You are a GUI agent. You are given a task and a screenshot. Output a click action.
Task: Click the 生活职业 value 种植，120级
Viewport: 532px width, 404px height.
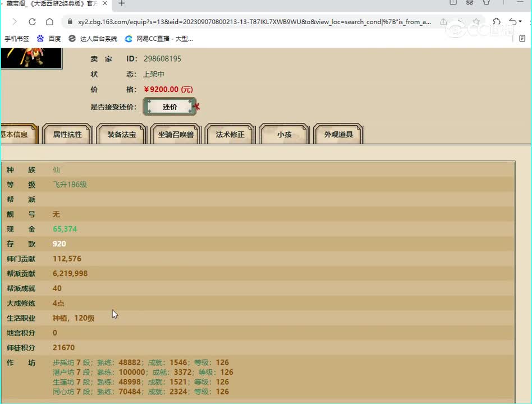click(x=74, y=318)
